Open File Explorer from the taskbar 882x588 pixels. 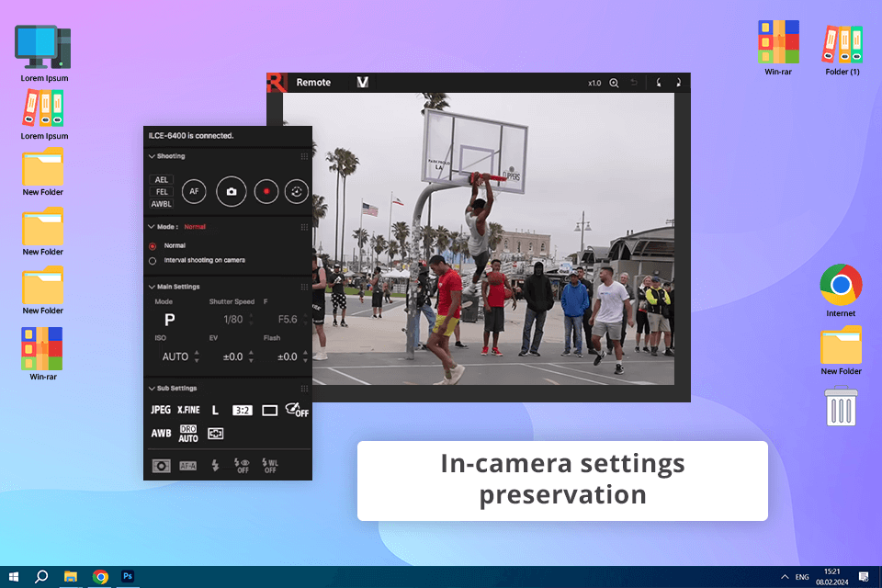(71, 577)
